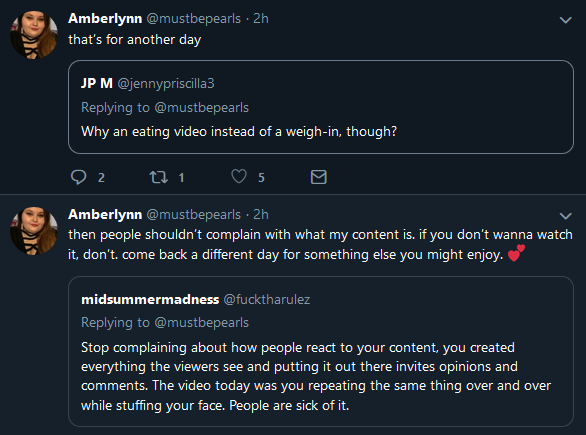Image resolution: width=586 pixels, height=435 pixels.
Task: Click the @fucktharulez handle
Action: click(x=267, y=299)
